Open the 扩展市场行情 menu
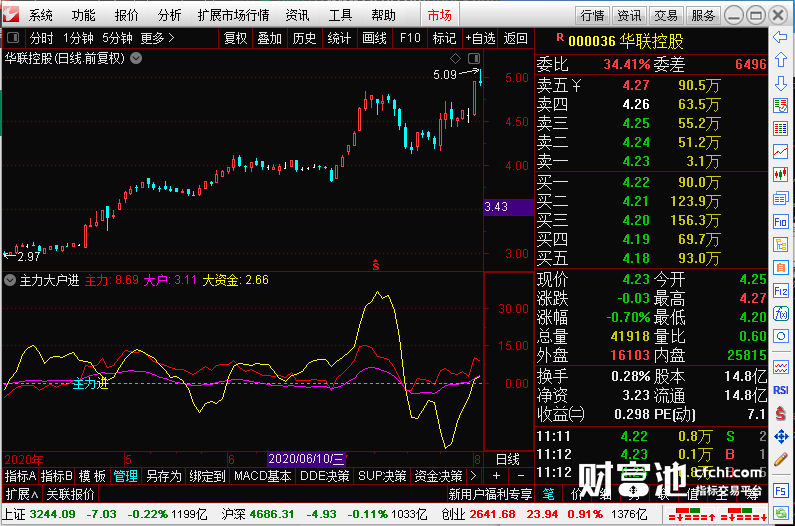The image size is (795, 526). (233, 15)
